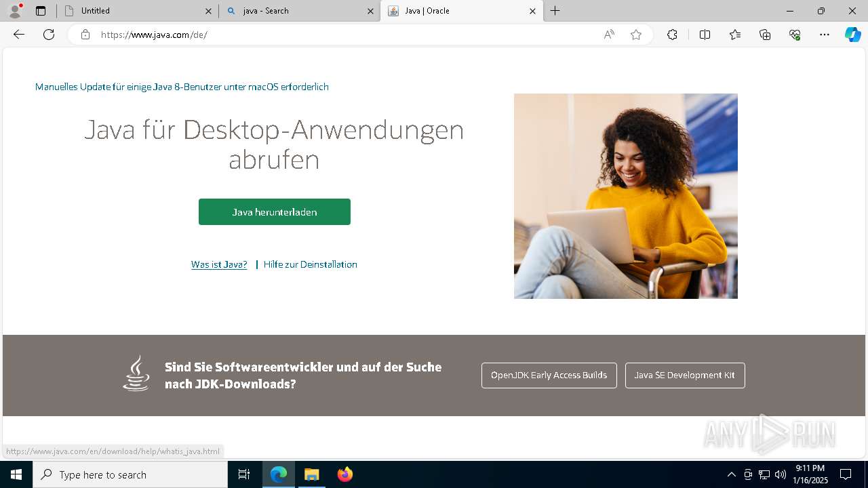Open the browser profile icon

(x=14, y=11)
